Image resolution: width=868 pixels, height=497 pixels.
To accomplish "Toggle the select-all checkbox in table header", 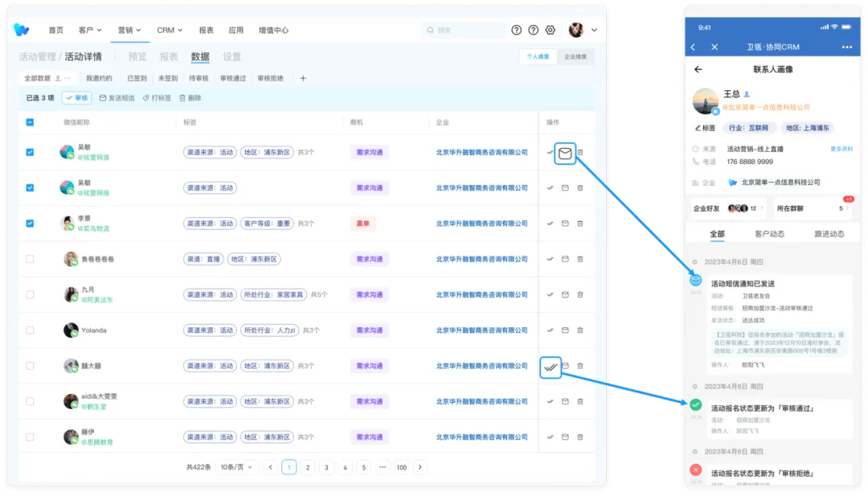I will [x=30, y=122].
